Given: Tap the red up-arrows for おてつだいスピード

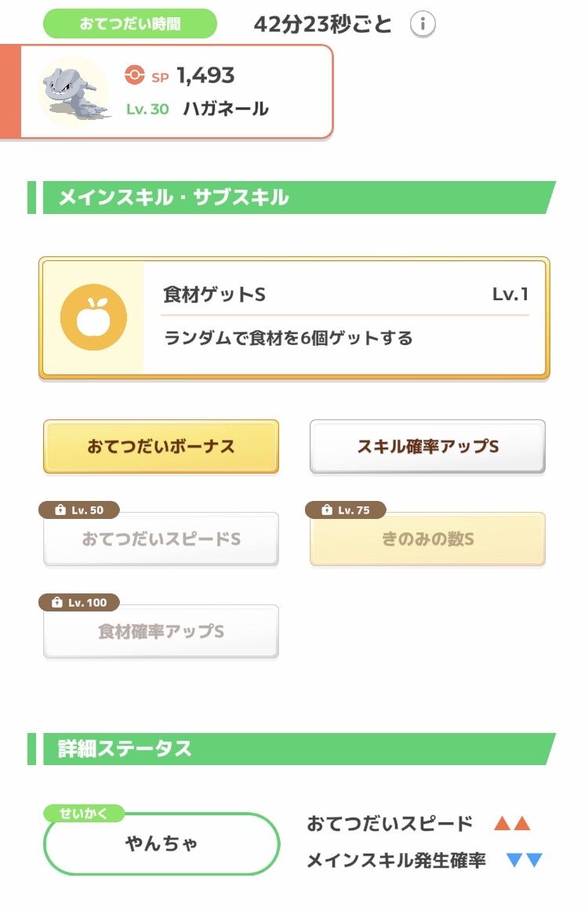Looking at the screenshot, I should click(x=512, y=823).
